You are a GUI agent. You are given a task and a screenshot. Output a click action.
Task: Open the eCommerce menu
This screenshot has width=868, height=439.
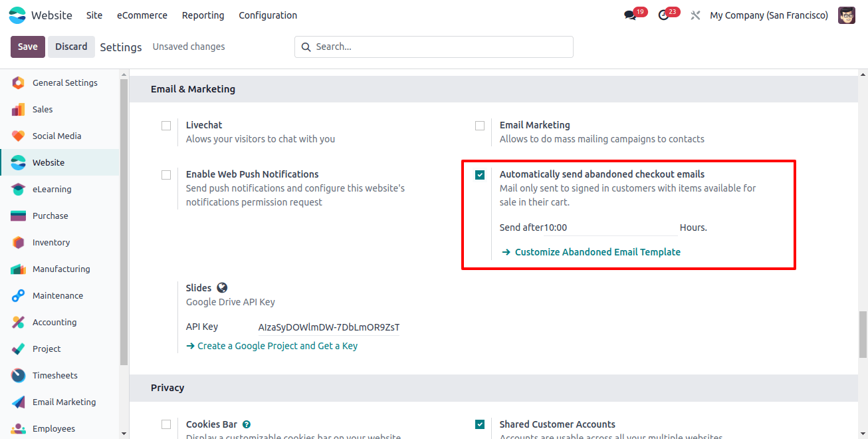(142, 15)
